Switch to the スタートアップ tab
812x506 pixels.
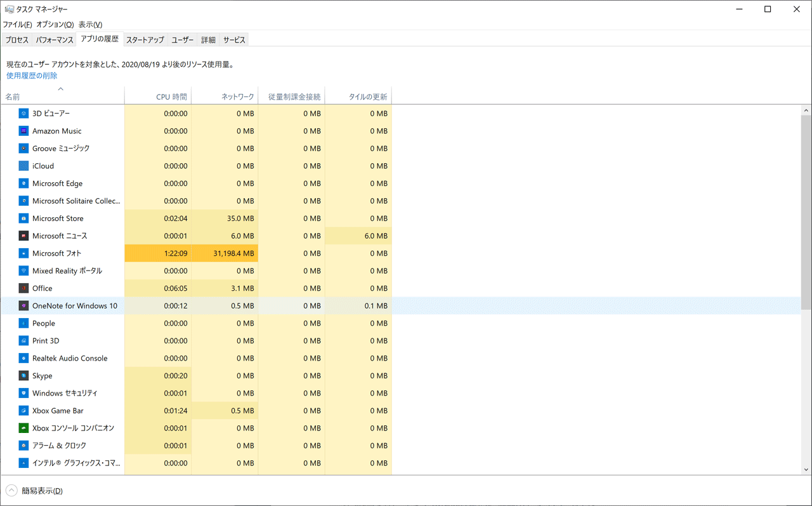145,40
